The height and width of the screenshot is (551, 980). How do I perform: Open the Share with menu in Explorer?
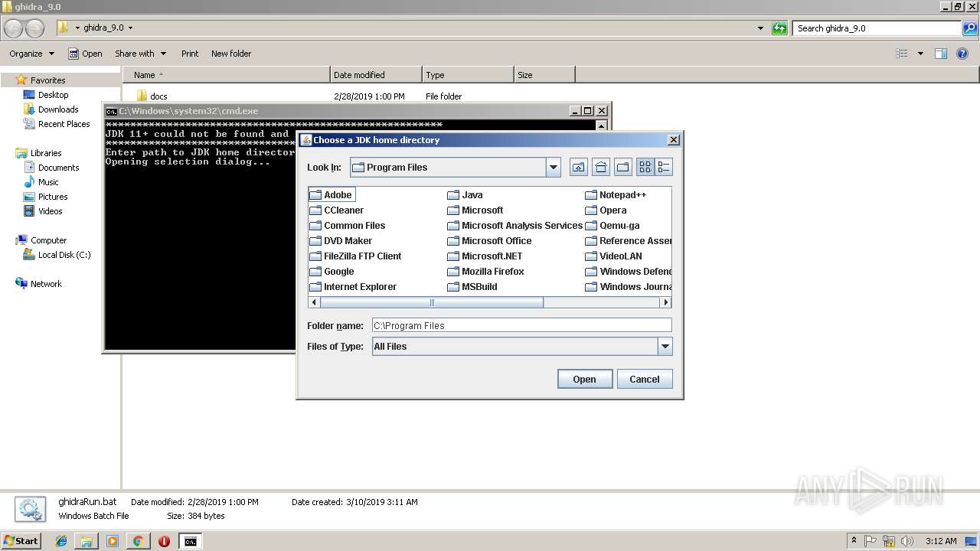pyautogui.click(x=140, y=54)
